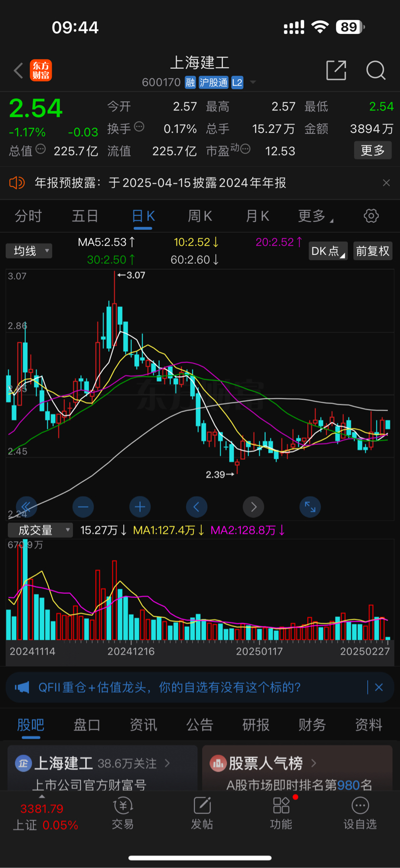Open 发帖 post icon
The image size is (400, 868).
202,813
